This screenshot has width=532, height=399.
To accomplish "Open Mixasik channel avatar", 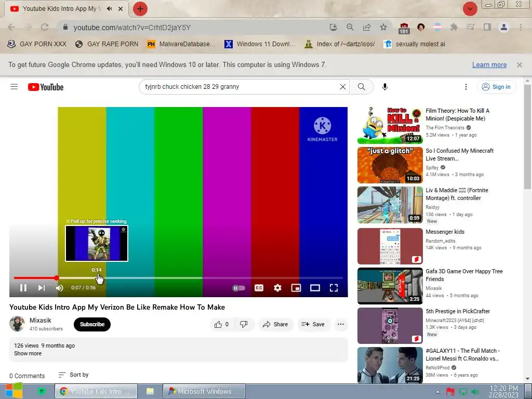I will click(x=17, y=324).
